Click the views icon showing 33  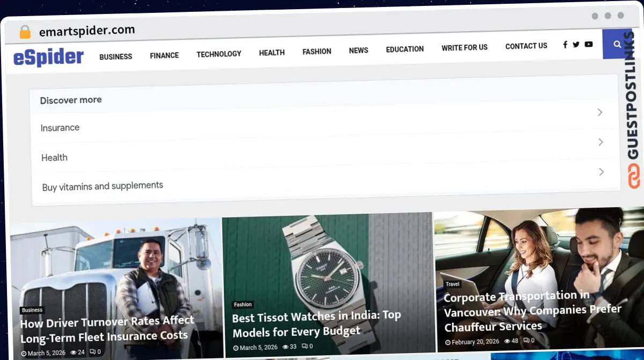point(286,347)
